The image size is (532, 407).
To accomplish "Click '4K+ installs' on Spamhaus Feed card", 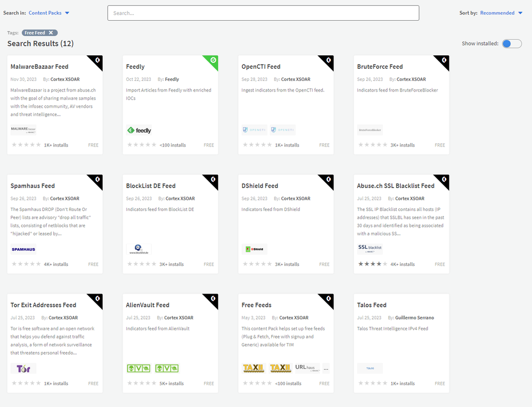I will pyautogui.click(x=56, y=264).
